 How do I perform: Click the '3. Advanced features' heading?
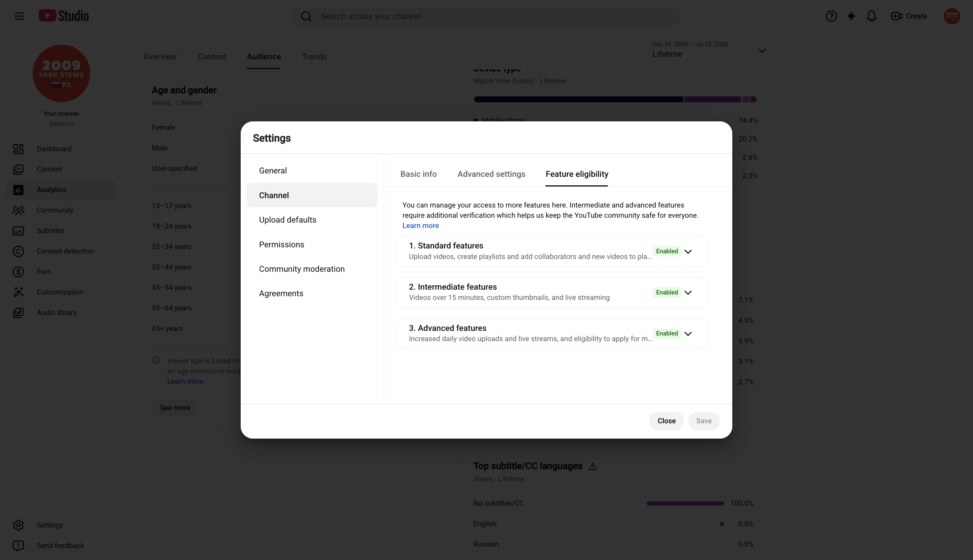(448, 328)
